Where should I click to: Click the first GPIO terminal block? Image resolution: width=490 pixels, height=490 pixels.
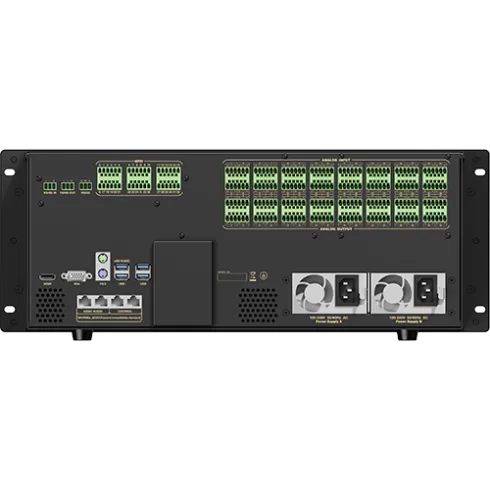pyautogui.click(x=109, y=178)
